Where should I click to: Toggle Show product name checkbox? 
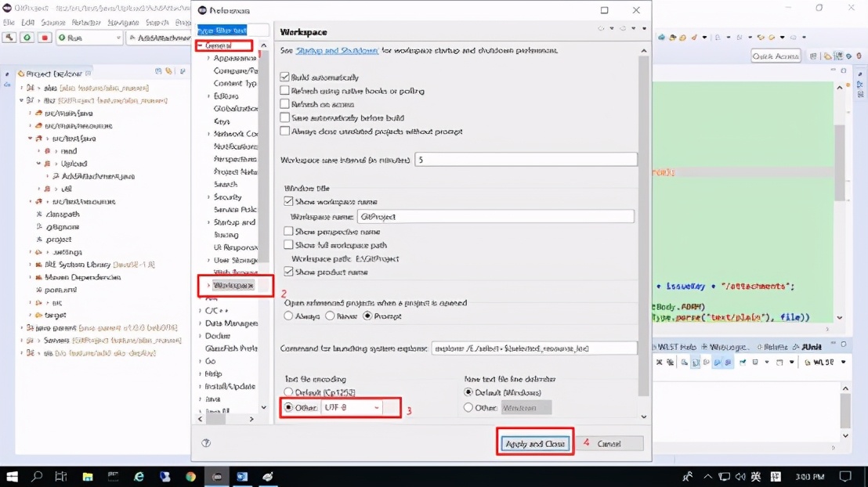tap(288, 272)
